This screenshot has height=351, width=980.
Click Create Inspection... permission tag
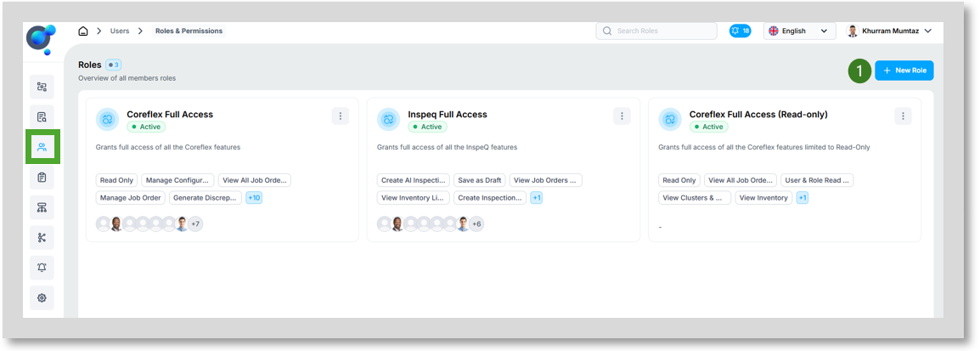pyautogui.click(x=489, y=198)
